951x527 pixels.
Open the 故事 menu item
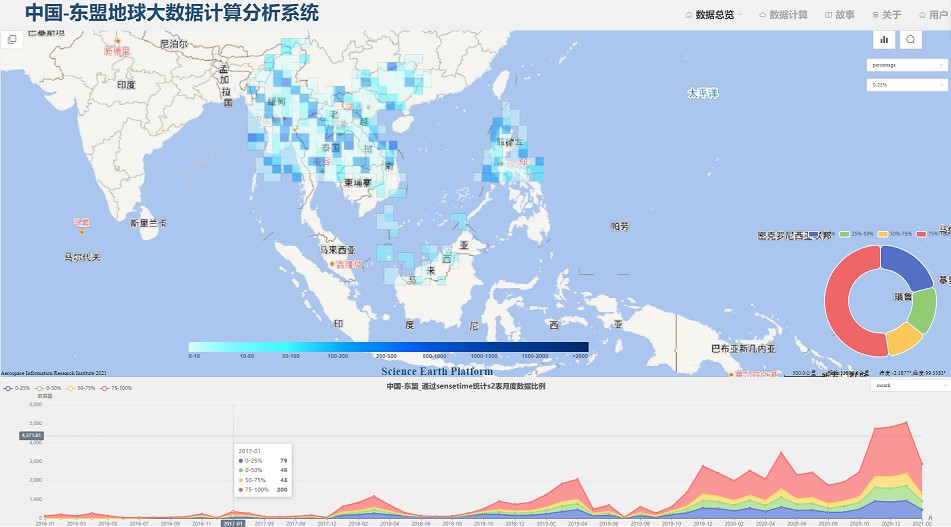pos(845,15)
